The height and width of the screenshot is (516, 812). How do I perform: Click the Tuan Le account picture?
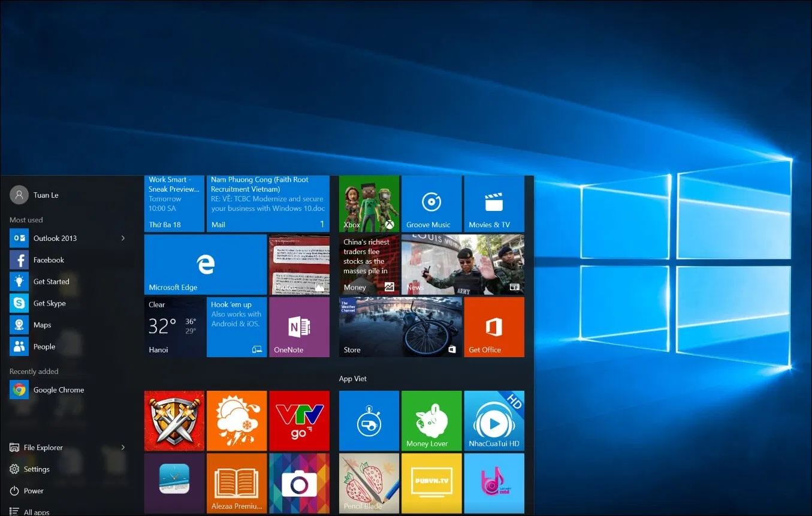coord(18,195)
